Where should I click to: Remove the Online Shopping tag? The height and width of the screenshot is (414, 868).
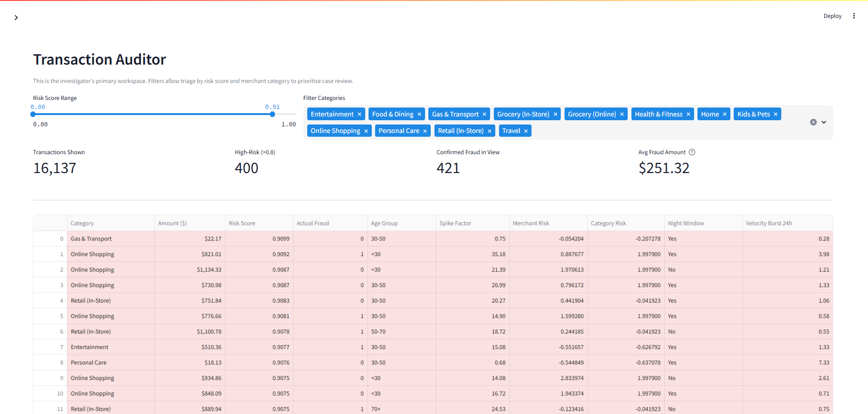pyautogui.click(x=366, y=131)
